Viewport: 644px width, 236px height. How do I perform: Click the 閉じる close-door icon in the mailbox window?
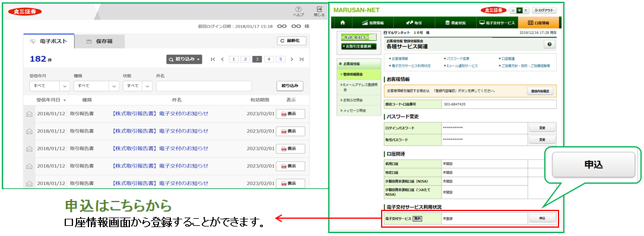(x=319, y=11)
